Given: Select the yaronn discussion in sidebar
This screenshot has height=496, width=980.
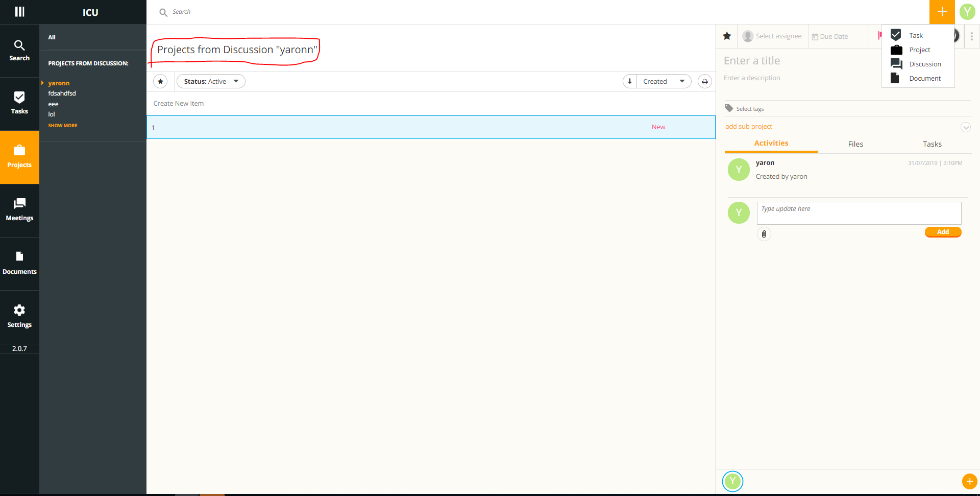Looking at the screenshot, I should 59,83.
